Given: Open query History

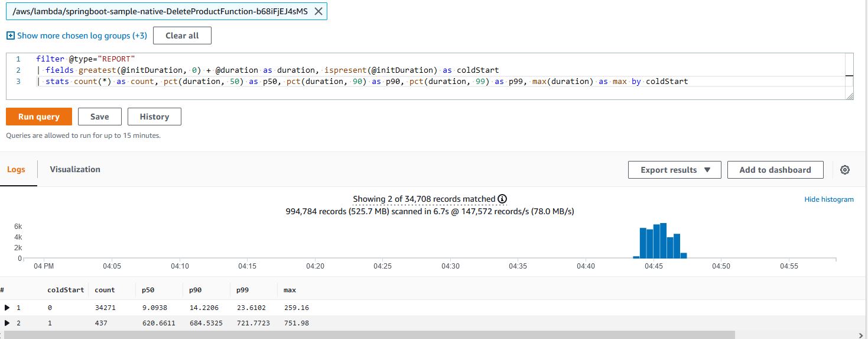Looking at the screenshot, I should click(x=154, y=117).
